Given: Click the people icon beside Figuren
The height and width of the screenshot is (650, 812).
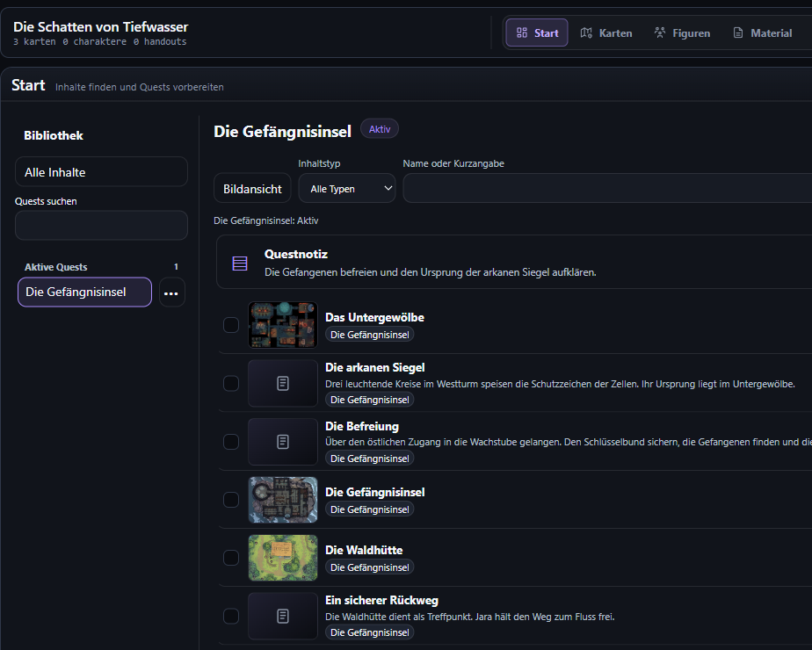Looking at the screenshot, I should (660, 33).
